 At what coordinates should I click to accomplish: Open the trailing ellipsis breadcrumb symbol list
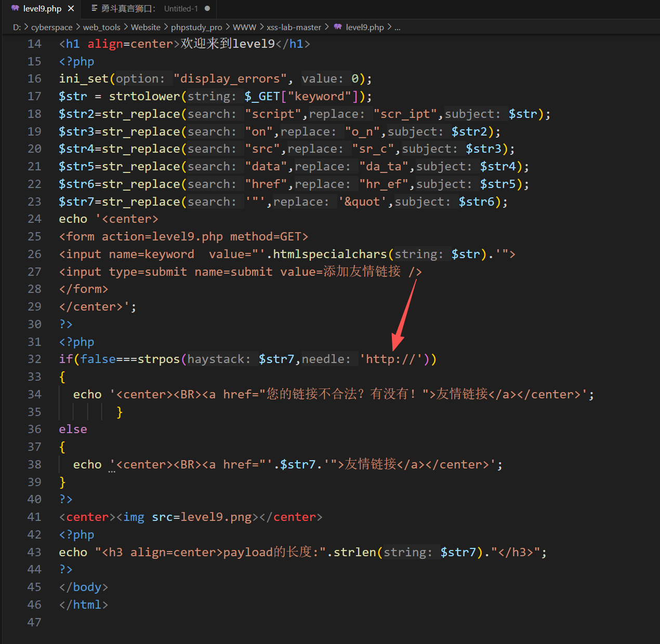[398, 28]
